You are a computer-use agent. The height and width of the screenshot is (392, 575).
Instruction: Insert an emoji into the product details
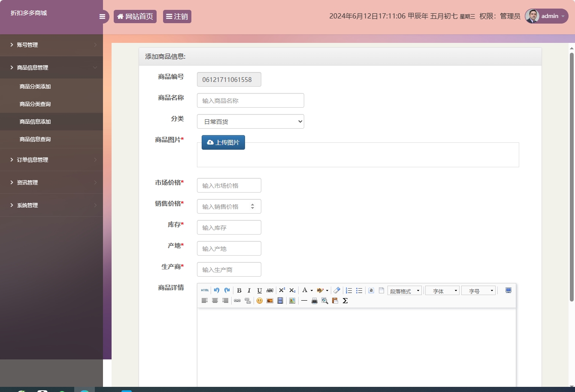coord(259,301)
